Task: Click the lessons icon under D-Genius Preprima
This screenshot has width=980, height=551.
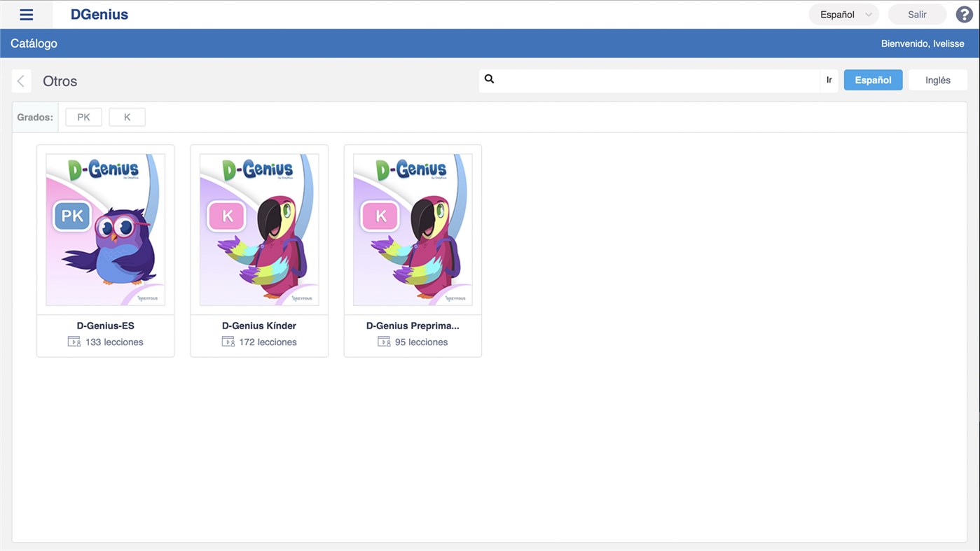Action: coord(383,341)
